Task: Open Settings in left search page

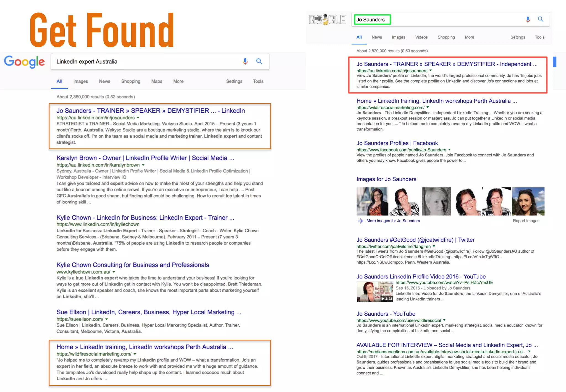Action: pos(234,81)
